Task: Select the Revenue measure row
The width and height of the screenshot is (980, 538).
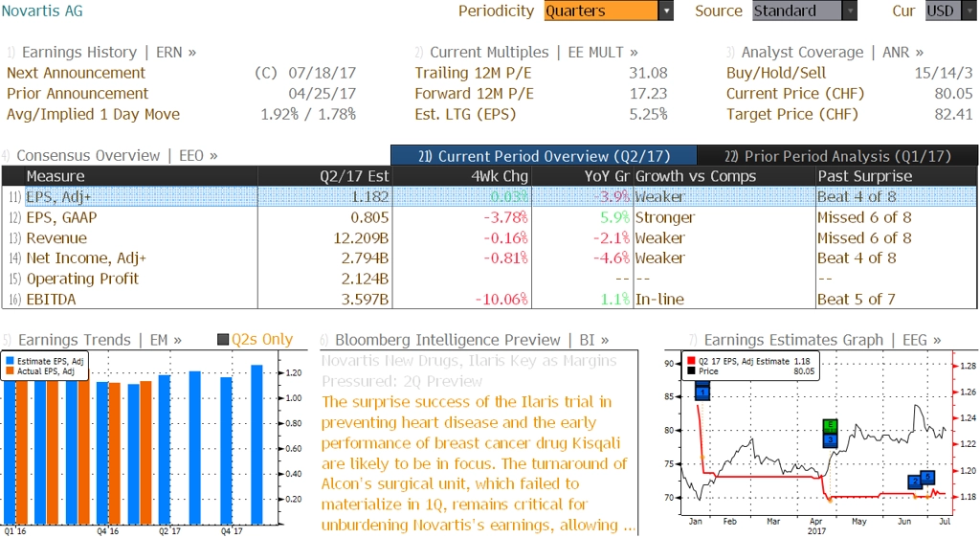Action: point(489,238)
